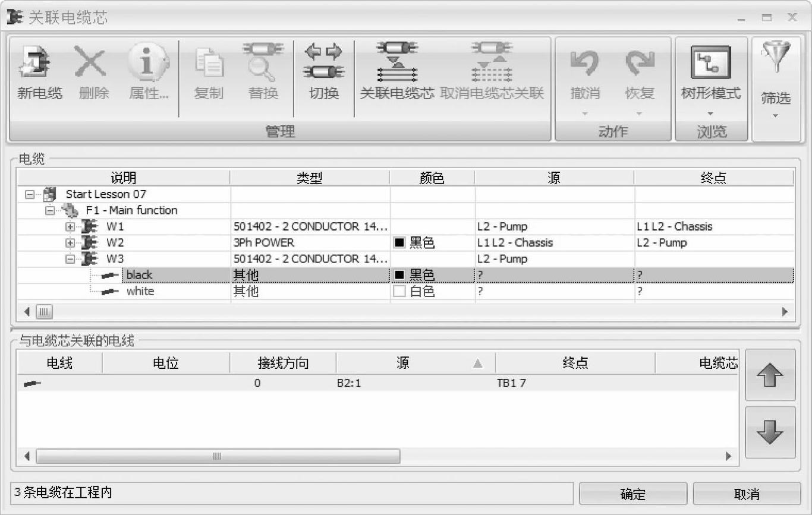Collapse the Start Lesson 07 node
Viewport: 812px width, 515px height.
click(x=30, y=194)
